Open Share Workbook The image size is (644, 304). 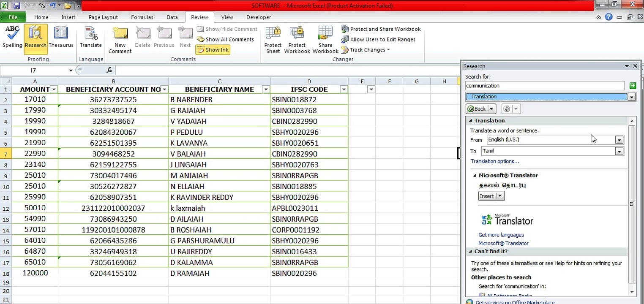click(x=325, y=40)
